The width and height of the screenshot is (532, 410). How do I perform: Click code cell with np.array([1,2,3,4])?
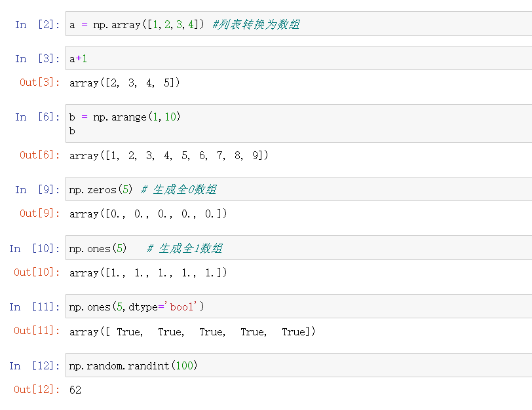[x=299, y=24]
